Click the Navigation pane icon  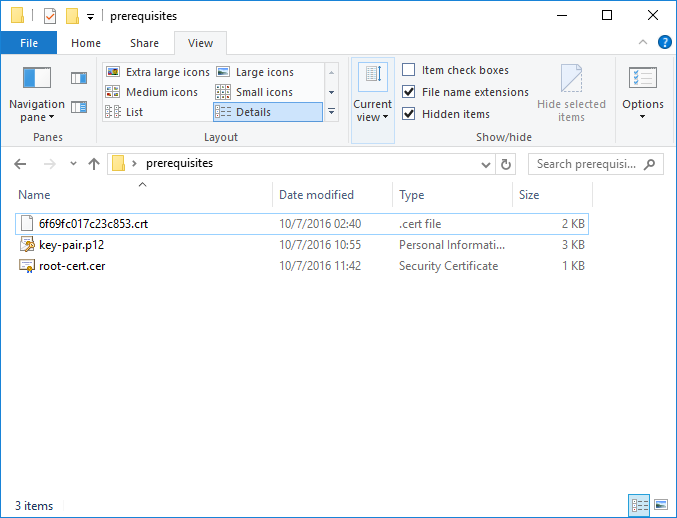point(37,78)
